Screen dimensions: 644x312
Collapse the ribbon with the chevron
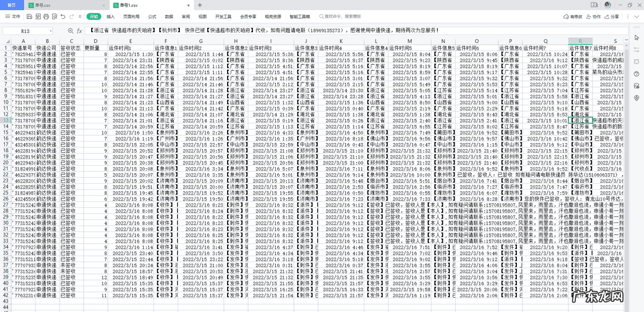[x=635, y=17]
